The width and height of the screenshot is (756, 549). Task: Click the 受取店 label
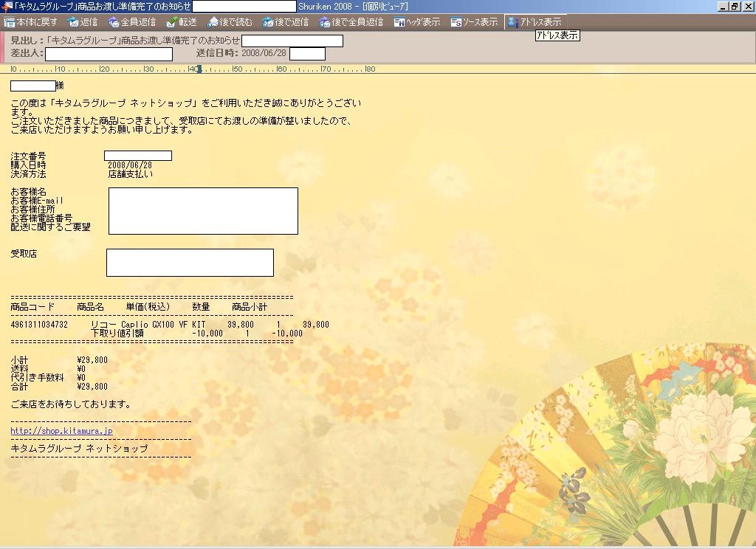tap(24, 254)
